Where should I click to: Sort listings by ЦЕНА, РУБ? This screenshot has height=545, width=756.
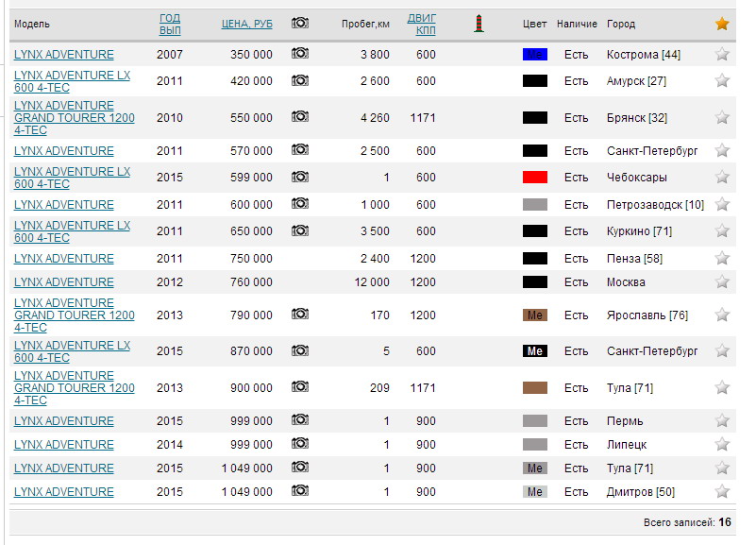pos(247,24)
